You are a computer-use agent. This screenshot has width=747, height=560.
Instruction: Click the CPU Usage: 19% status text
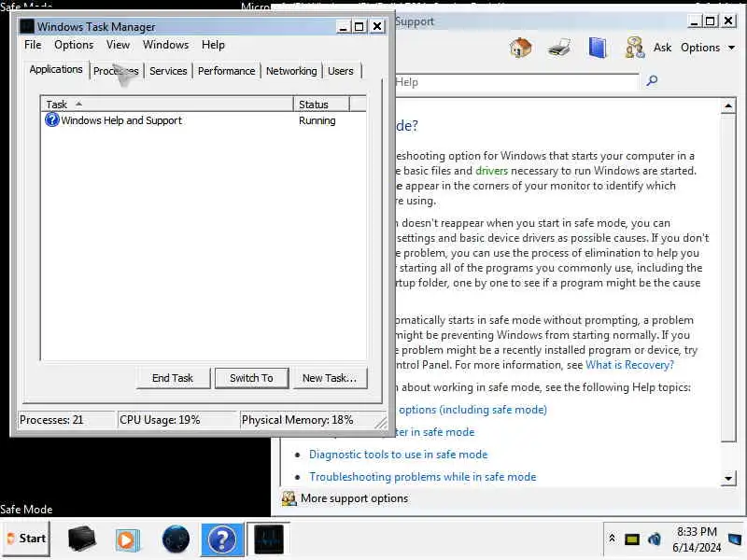click(x=160, y=420)
